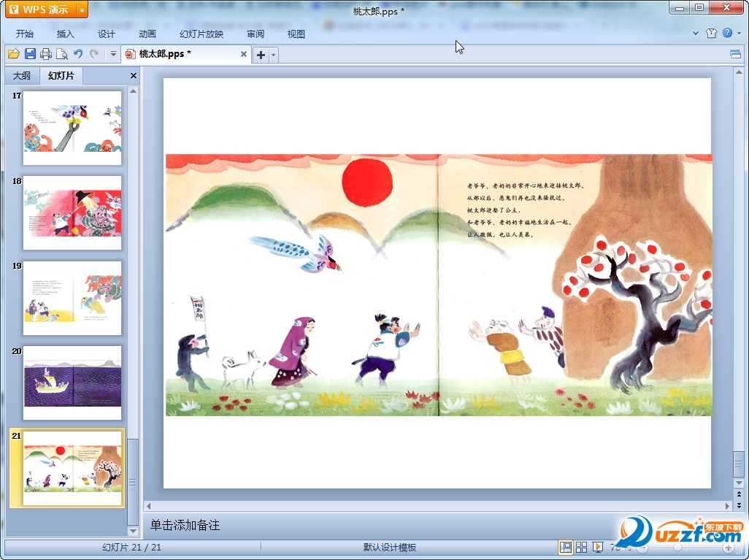
Task: Click the Redo arrow icon
Action: pos(94,54)
